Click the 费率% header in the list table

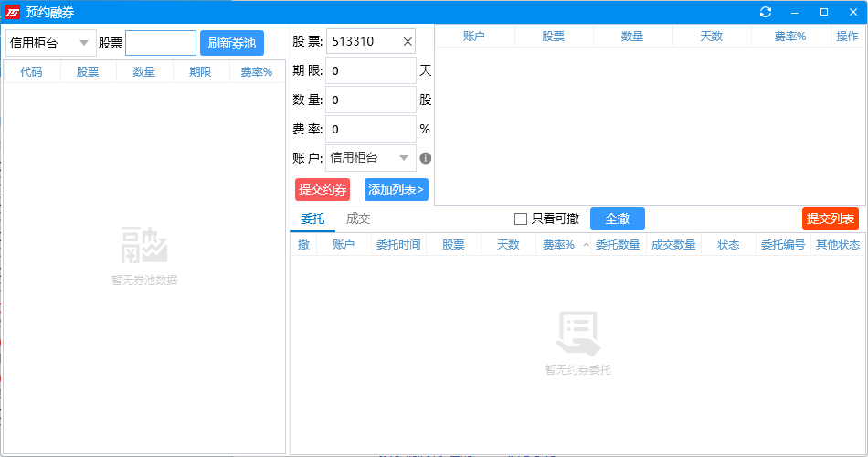pos(790,37)
